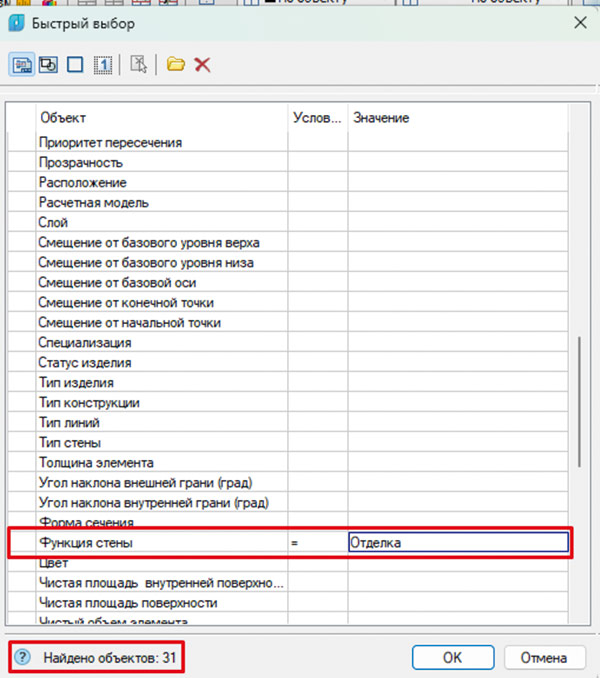Screen dimensions: 600x678
Task: Click the empty square toolbar icon
Action: (x=75, y=65)
